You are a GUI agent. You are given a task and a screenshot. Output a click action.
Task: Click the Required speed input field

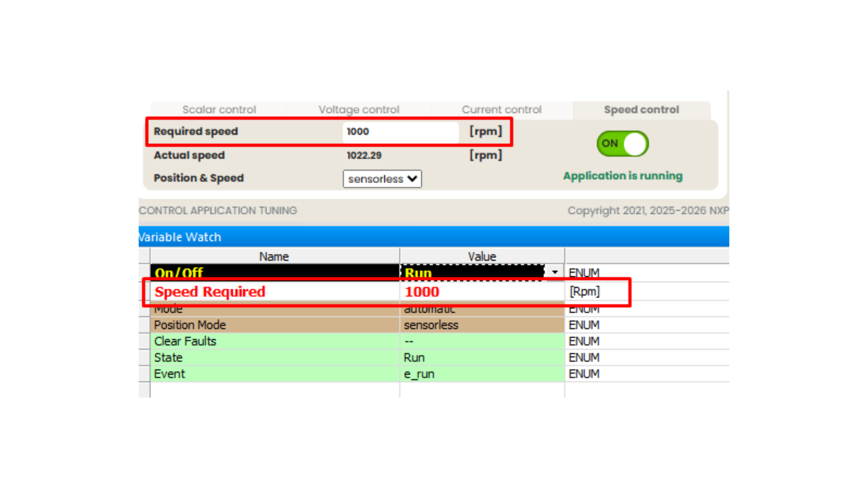[401, 132]
